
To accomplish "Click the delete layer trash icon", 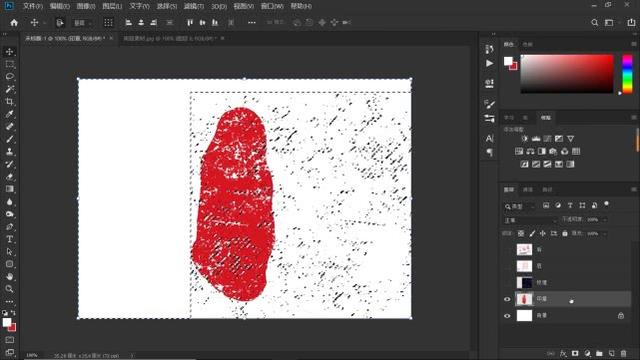I will [x=623, y=353].
